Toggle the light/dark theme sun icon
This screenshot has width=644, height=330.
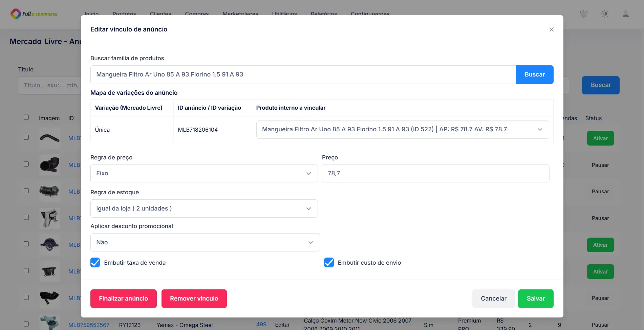pos(605,14)
